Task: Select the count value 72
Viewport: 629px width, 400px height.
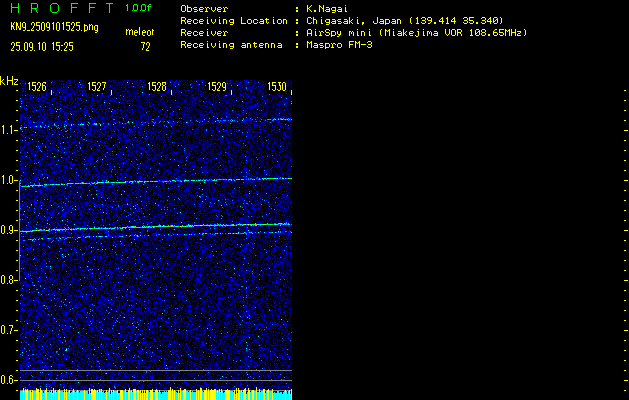Action: click(x=145, y=47)
